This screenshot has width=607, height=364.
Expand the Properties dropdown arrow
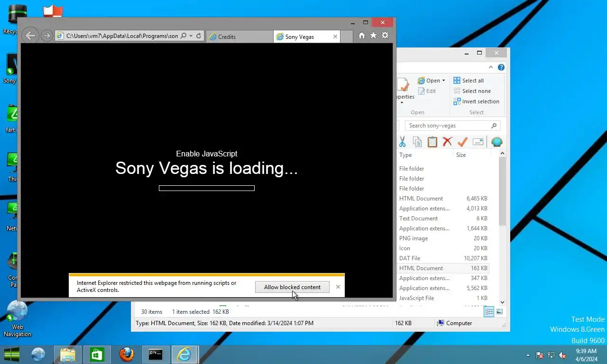click(402, 103)
